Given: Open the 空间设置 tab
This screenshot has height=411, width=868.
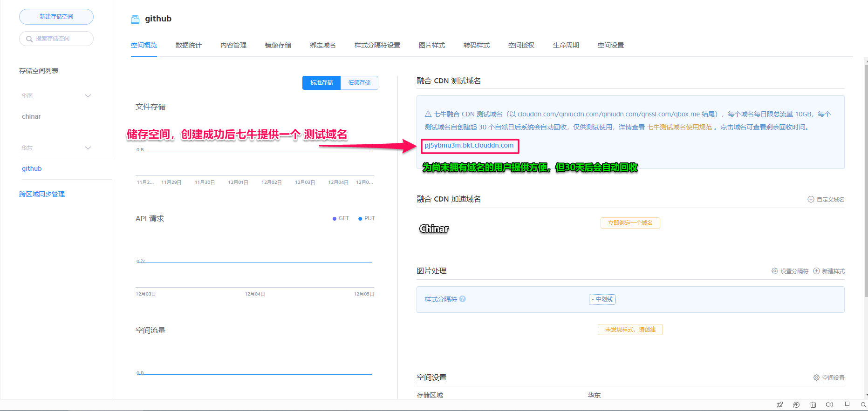Looking at the screenshot, I should pyautogui.click(x=611, y=45).
